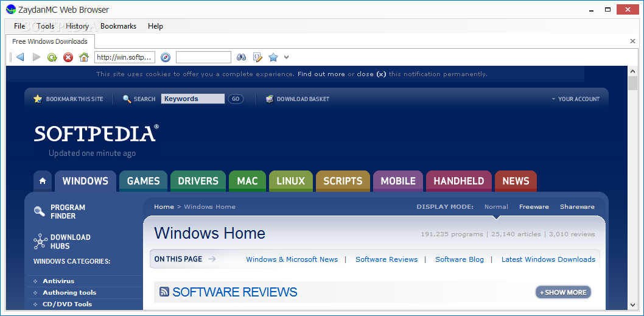
Task: Click the empty search box in toolbar
Action: point(204,57)
